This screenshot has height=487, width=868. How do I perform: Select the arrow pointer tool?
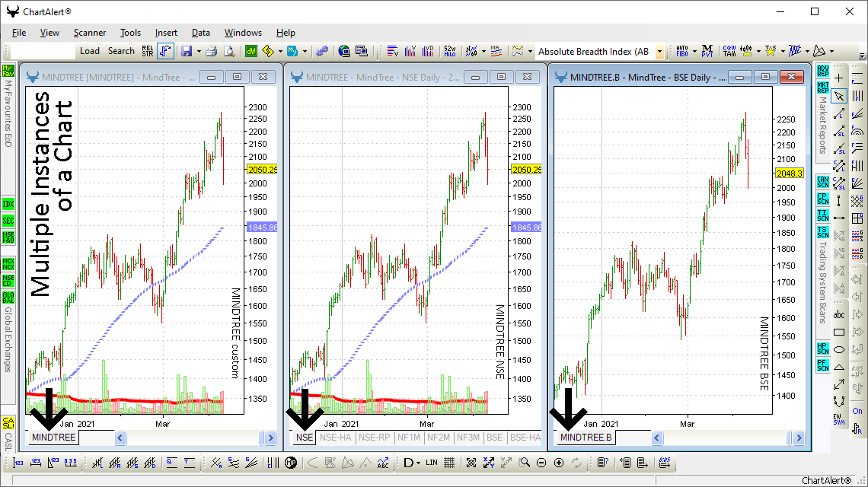[839, 96]
